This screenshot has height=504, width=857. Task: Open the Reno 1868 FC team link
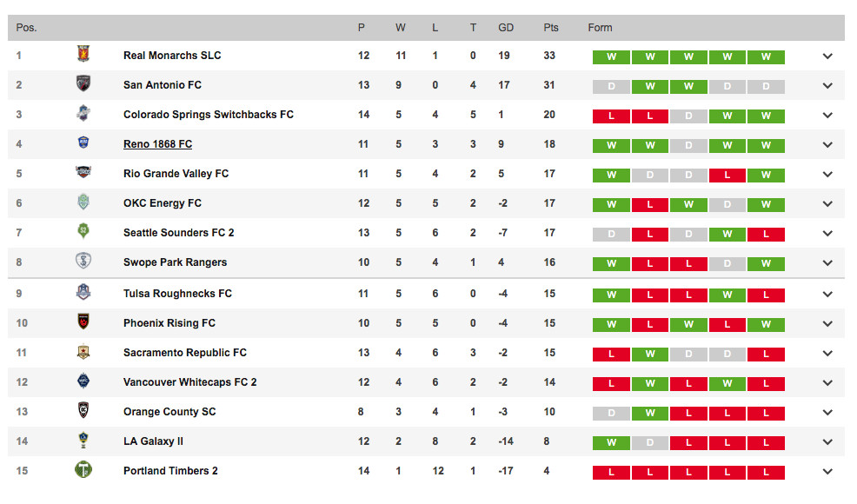pyautogui.click(x=157, y=144)
